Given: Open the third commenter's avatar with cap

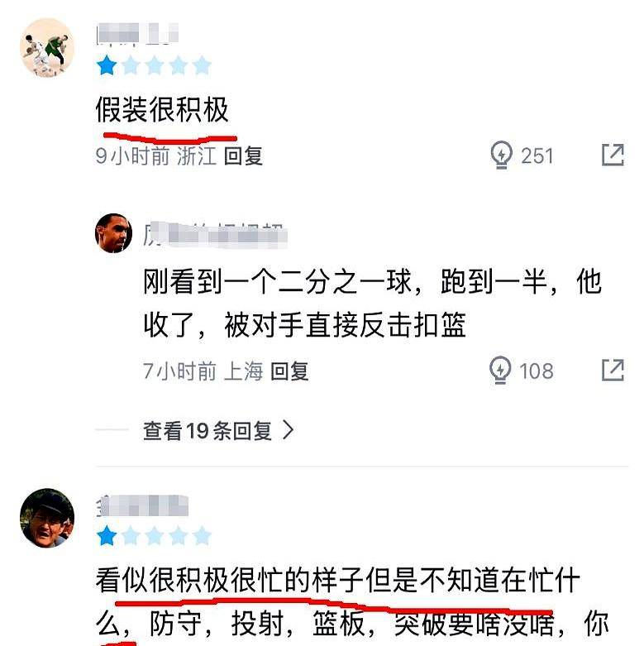Looking at the screenshot, I should pos(47,518).
